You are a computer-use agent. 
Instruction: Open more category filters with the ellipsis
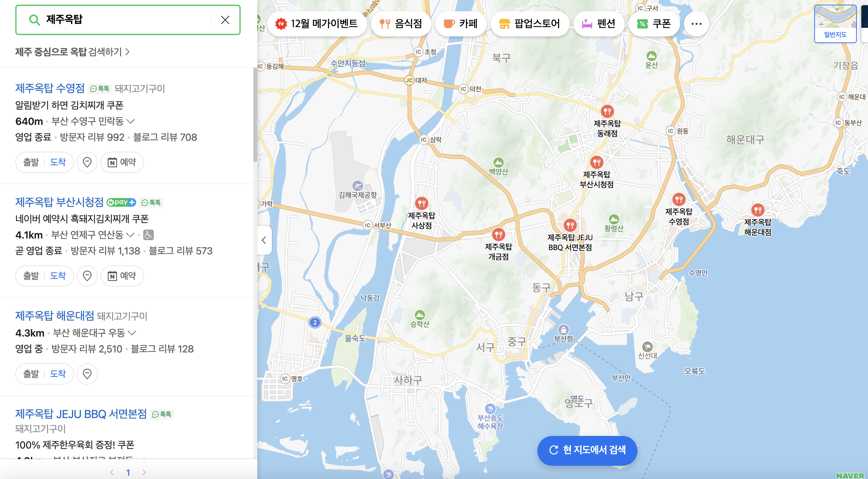696,24
